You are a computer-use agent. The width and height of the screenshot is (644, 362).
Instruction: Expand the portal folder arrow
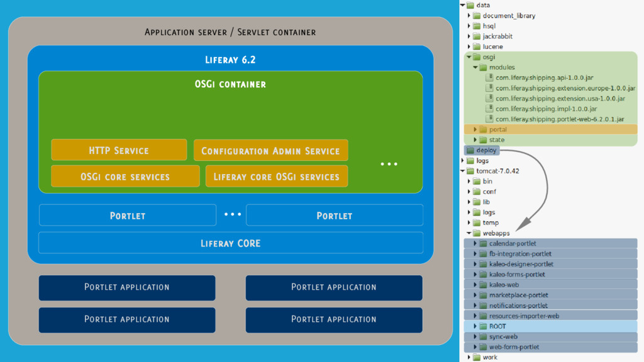(x=475, y=129)
